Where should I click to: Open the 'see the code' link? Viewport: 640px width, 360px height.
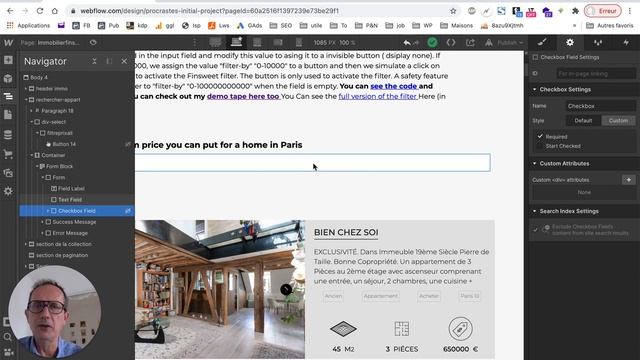coord(394,86)
